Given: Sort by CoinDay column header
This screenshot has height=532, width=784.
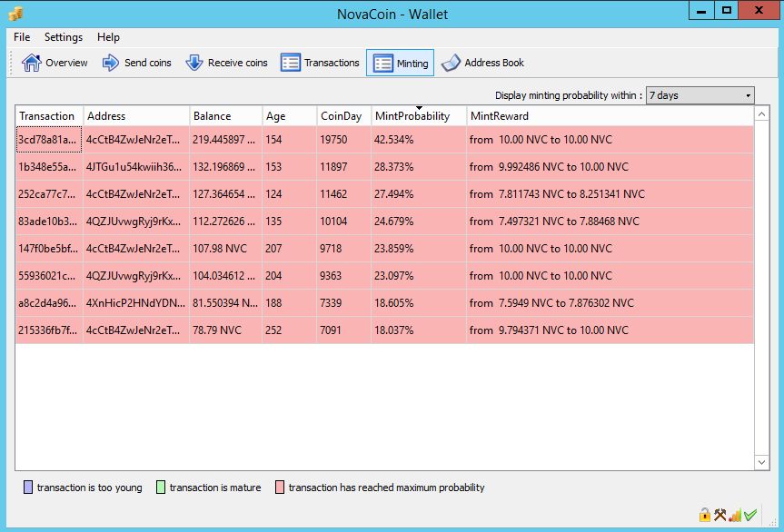Looking at the screenshot, I should pyautogui.click(x=343, y=116).
